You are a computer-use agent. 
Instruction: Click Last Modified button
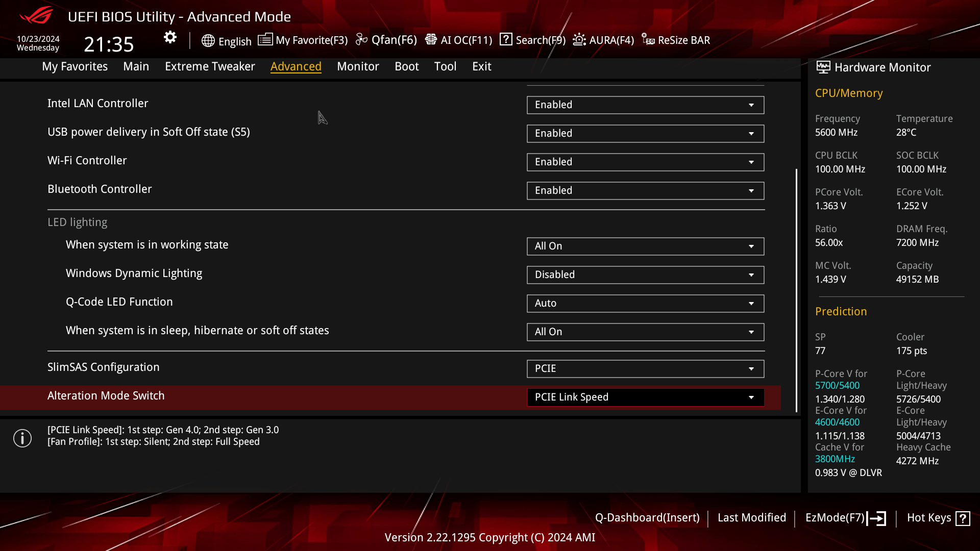point(752,517)
